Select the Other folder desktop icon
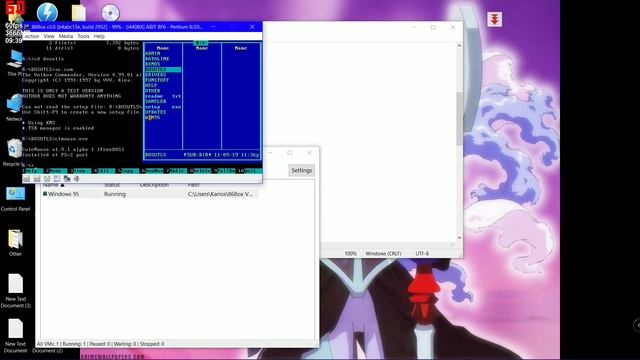 coord(16,243)
